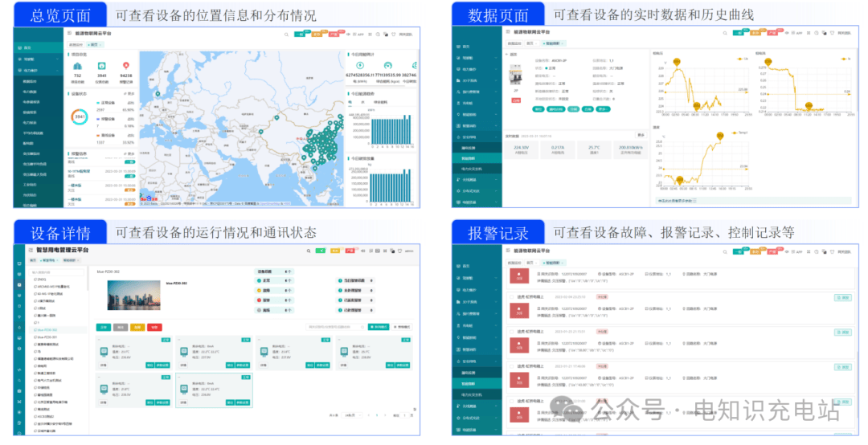This screenshot has width=868, height=445.
Task: Click the red alarm icon above 94238
Action: (125, 66)
